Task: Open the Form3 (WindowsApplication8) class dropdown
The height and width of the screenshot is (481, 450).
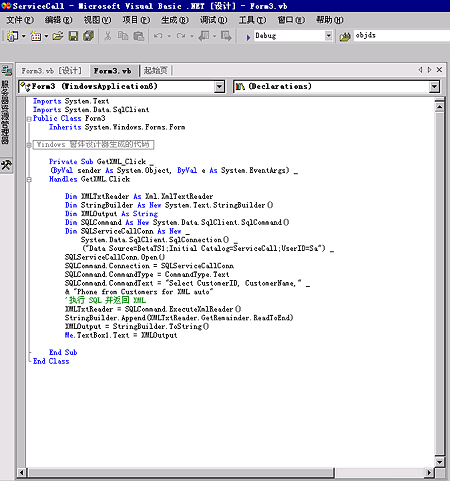Action: (x=121, y=87)
